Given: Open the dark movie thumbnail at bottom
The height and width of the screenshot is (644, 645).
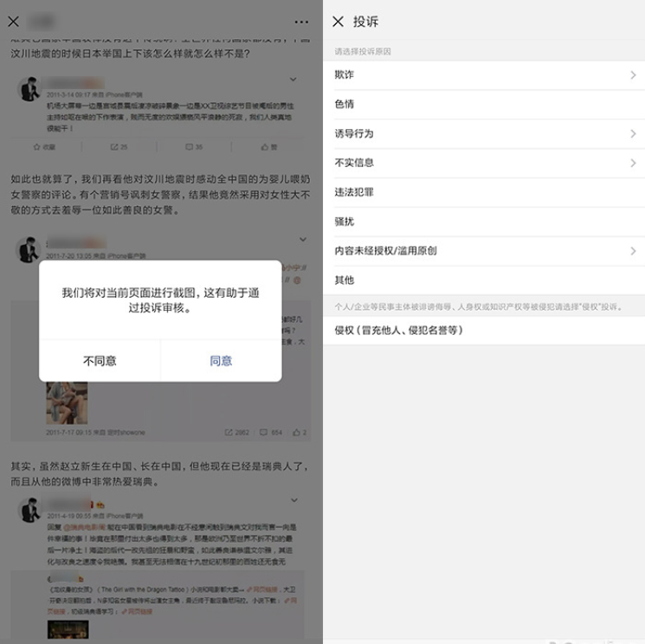Looking at the screenshot, I should 68,629.
